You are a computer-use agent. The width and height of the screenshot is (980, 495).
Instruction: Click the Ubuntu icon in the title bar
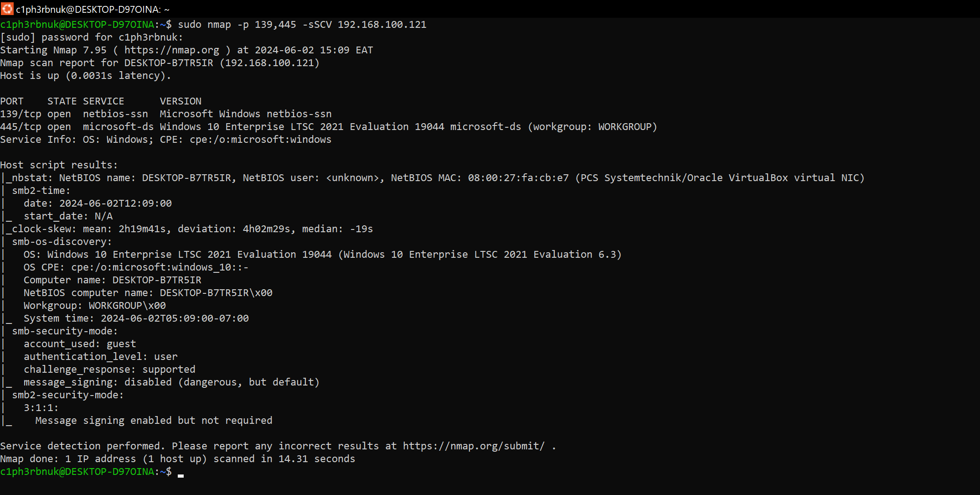click(x=7, y=9)
